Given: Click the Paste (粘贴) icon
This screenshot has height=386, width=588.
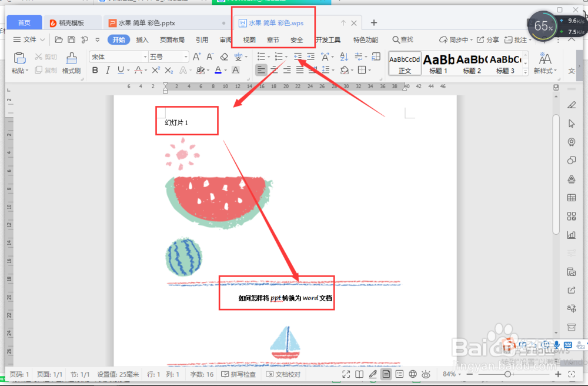Looking at the screenshot, I should tap(19, 57).
